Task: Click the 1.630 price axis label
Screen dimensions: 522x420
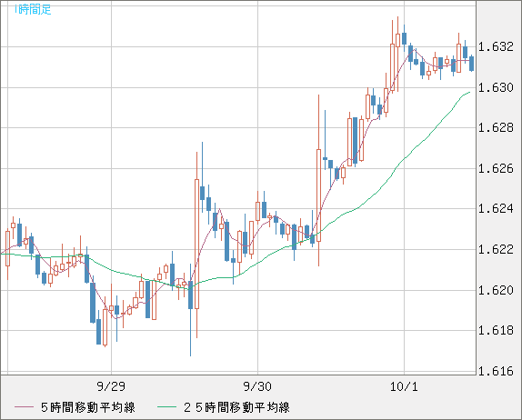Action: [x=496, y=88]
